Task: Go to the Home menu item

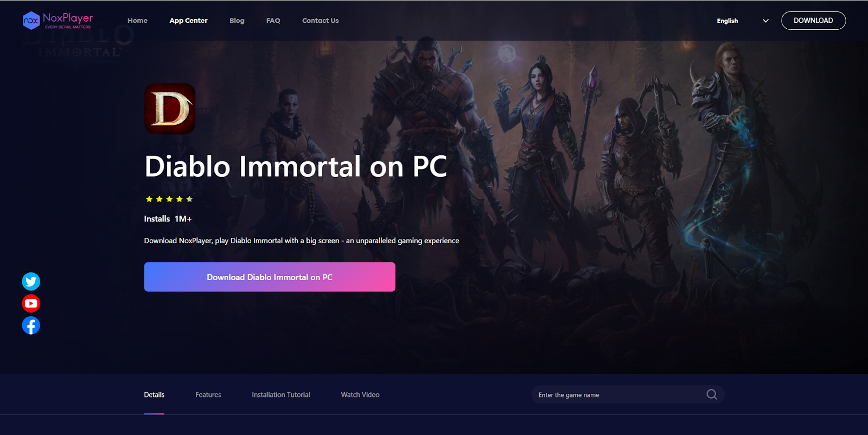Action: click(137, 21)
